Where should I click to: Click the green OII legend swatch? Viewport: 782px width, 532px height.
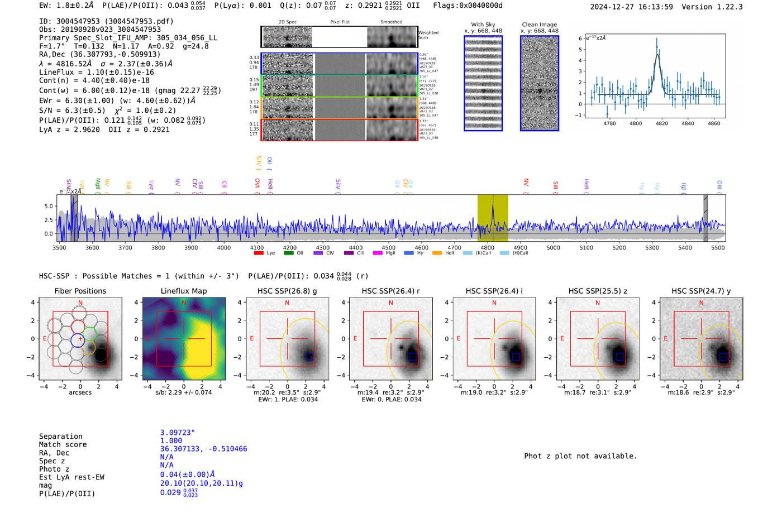[289, 253]
